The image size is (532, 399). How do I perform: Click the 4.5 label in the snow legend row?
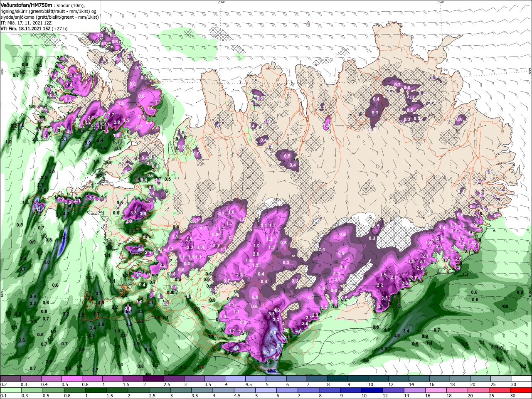point(249,384)
